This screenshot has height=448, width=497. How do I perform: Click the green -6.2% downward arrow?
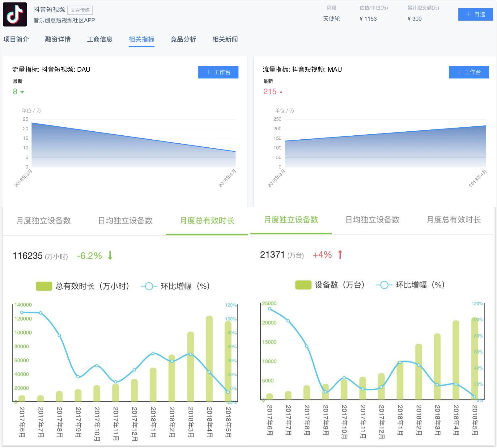[110, 256]
